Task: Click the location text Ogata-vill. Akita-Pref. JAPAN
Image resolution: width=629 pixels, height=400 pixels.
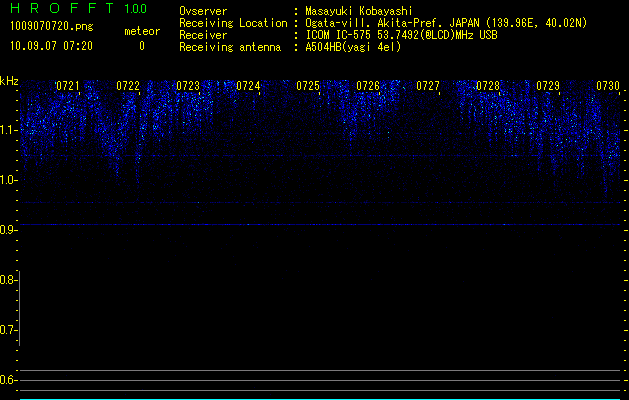Action: 392,23
